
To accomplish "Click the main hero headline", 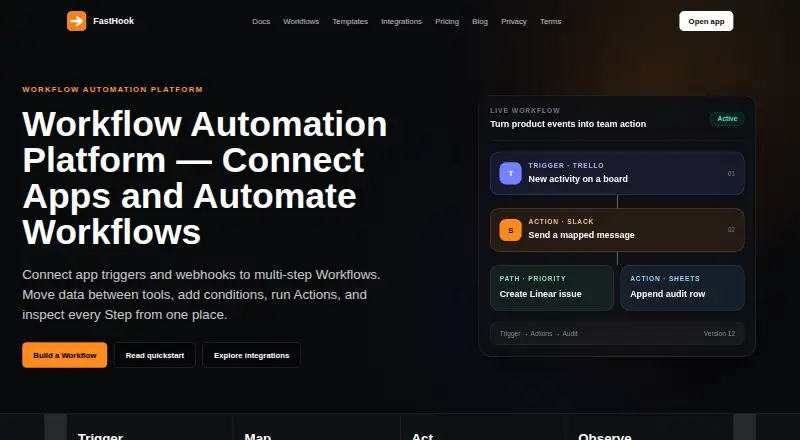I will [x=205, y=178].
